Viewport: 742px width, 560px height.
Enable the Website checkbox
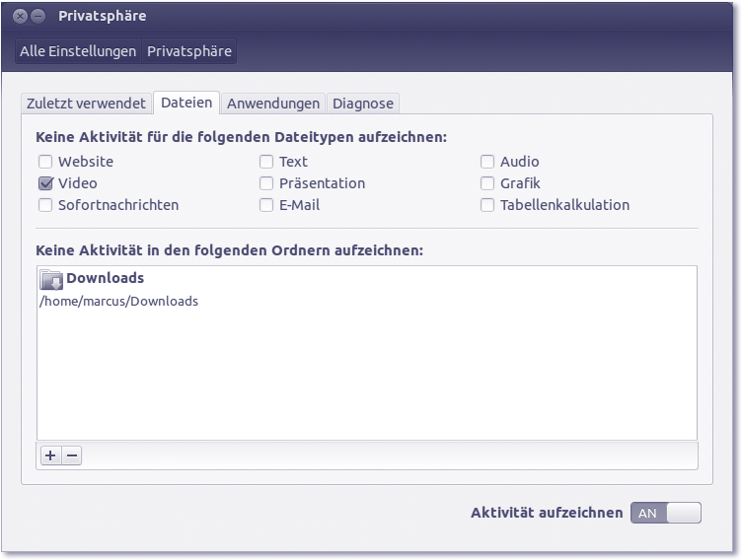pos(45,162)
